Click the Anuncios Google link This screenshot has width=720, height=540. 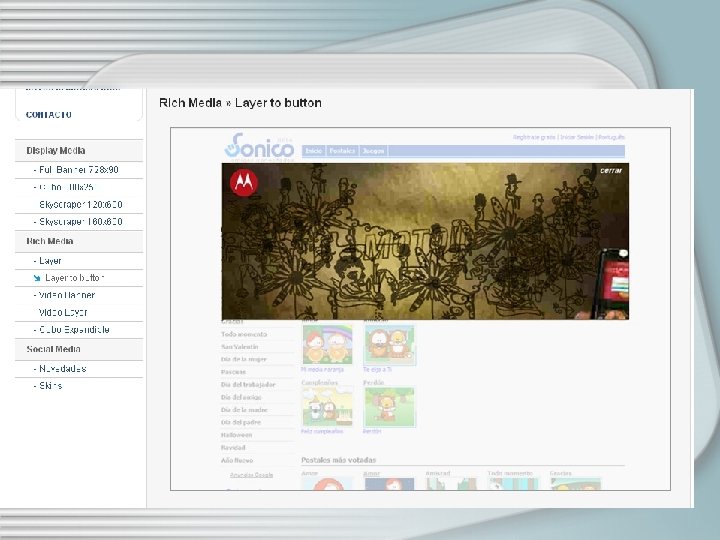[x=252, y=475]
